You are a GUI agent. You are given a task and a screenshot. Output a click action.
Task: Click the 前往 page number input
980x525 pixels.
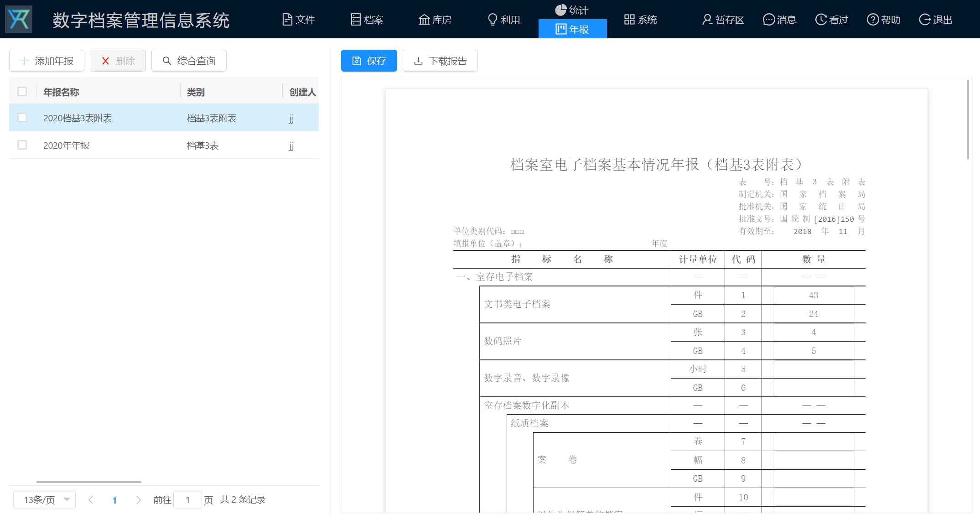pyautogui.click(x=187, y=500)
